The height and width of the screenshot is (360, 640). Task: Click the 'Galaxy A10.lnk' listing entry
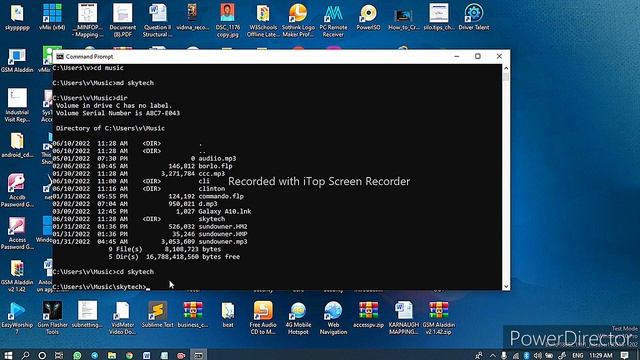tap(225, 211)
